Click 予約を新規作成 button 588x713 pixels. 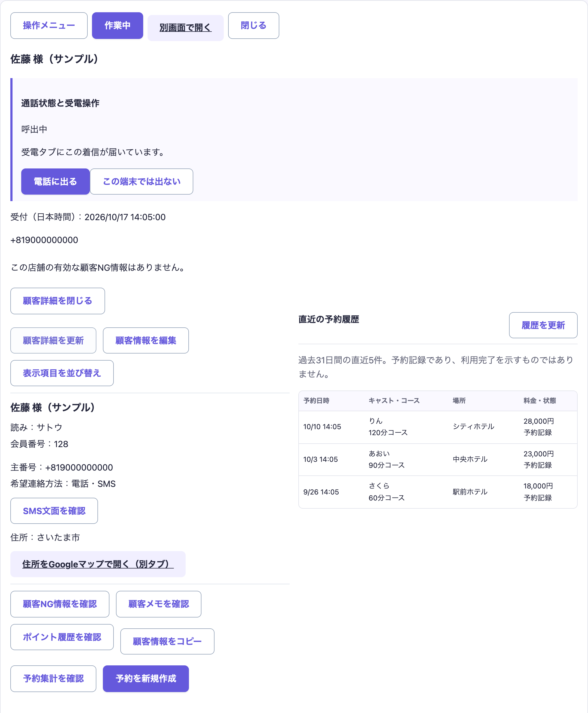point(146,679)
